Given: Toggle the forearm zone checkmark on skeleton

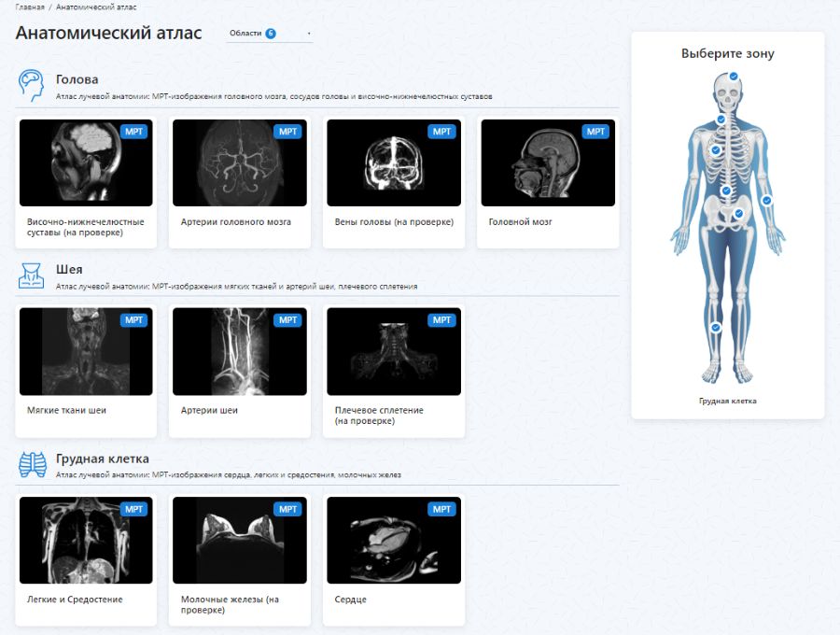Looking at the screenshot, I should [766, 200].
